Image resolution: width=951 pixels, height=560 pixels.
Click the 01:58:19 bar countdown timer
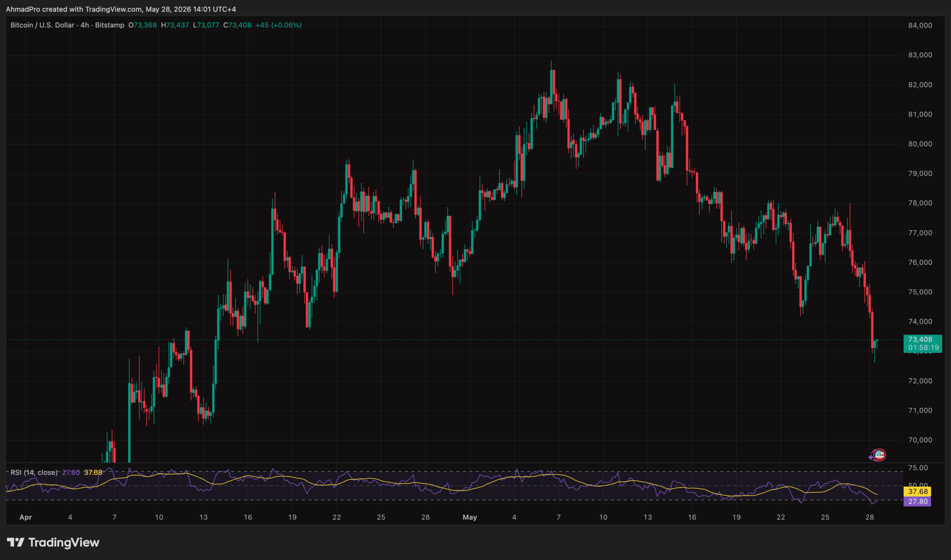click(x=923, y=348)
